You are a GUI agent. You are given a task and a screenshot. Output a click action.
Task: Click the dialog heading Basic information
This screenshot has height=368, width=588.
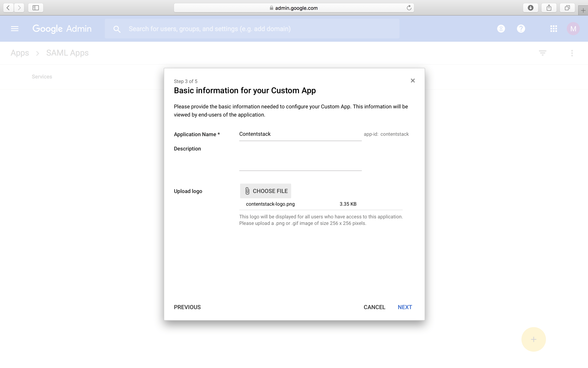click(245, 90)
